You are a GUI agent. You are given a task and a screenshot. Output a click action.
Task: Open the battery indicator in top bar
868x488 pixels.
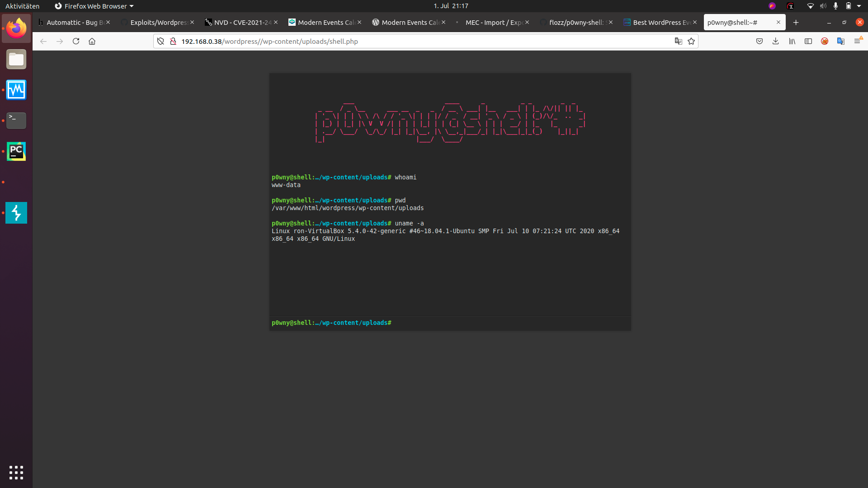click(849, 6)
